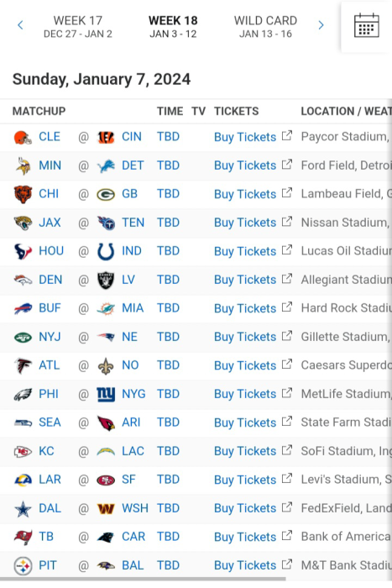Select the Week 18 tab
This screenshot has width=392, height=588.
pos(173,27)
